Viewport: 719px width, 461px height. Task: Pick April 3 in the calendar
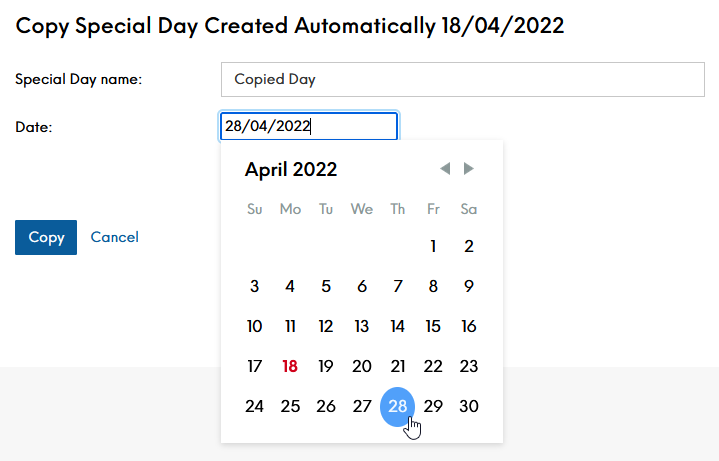254,287
